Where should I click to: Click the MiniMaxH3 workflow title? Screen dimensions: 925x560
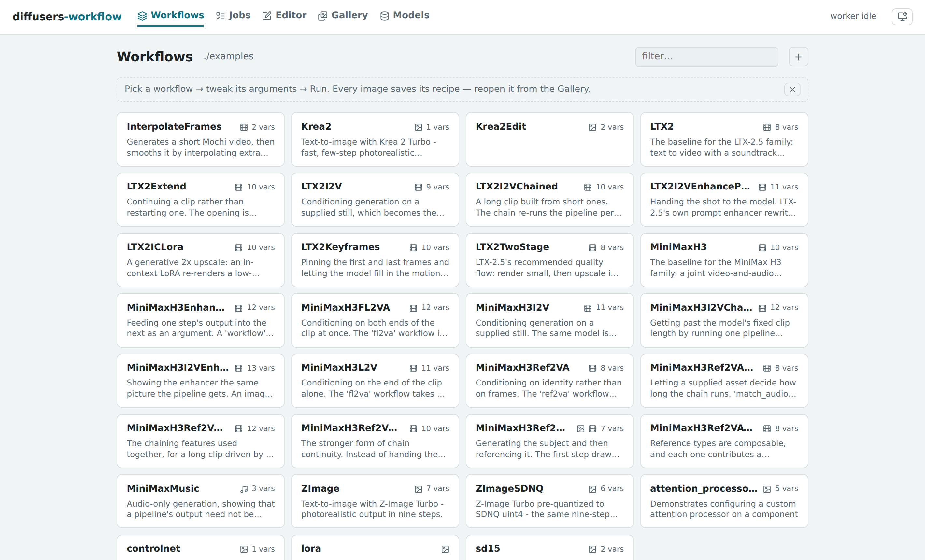click(678, 247)
